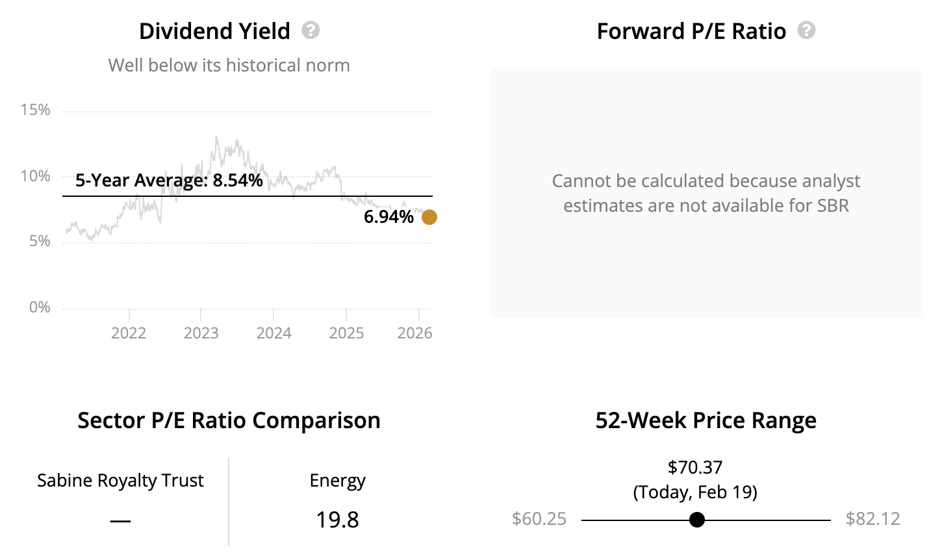Click the Dividend Yield heading
Viewport: 929px width, 560px height.
[x=214, y=31]
